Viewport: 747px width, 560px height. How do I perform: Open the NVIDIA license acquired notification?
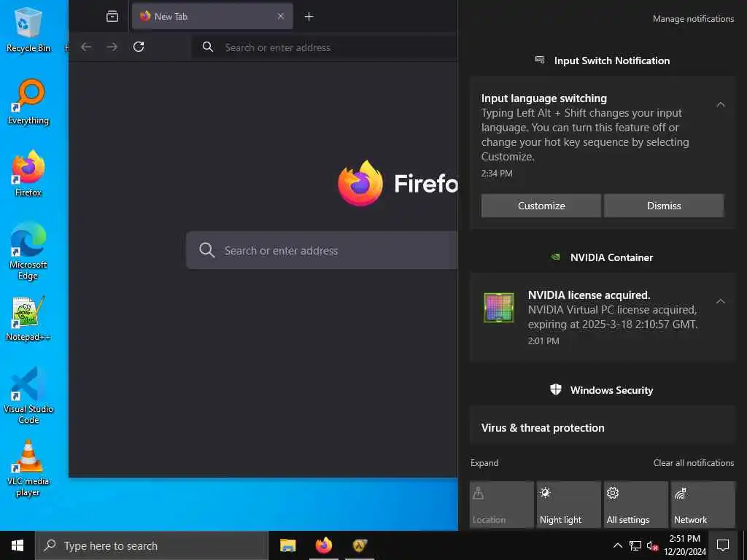click(603, 317)
